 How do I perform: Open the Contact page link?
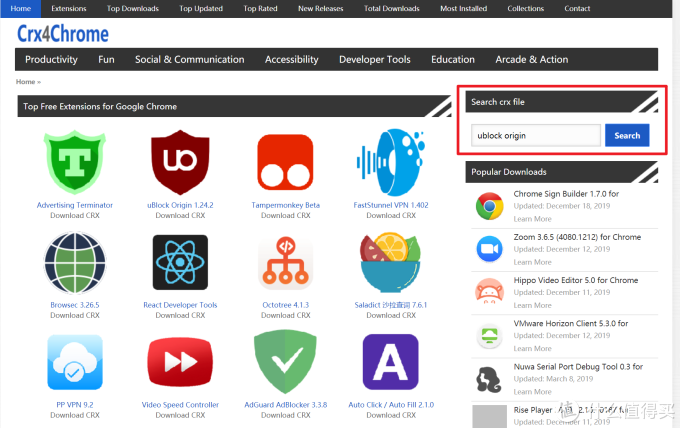pos(577,9)
